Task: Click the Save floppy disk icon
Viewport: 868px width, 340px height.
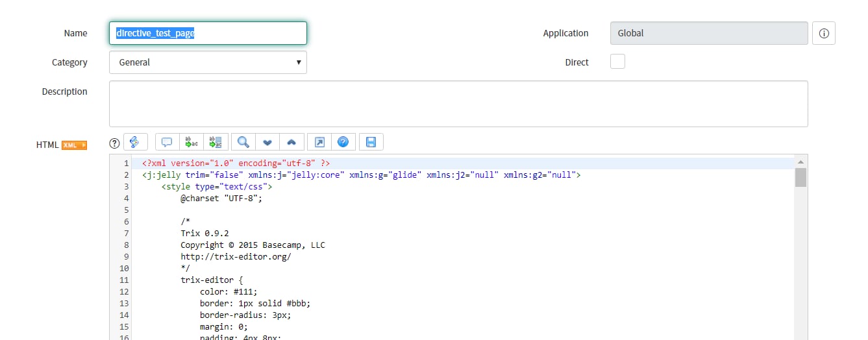Action: tap(371, 142)
